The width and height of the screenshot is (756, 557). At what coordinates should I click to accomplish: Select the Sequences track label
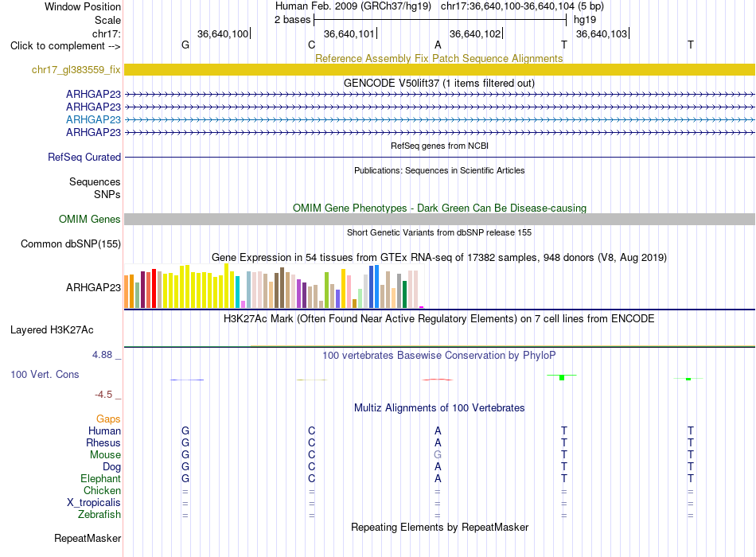95,181
